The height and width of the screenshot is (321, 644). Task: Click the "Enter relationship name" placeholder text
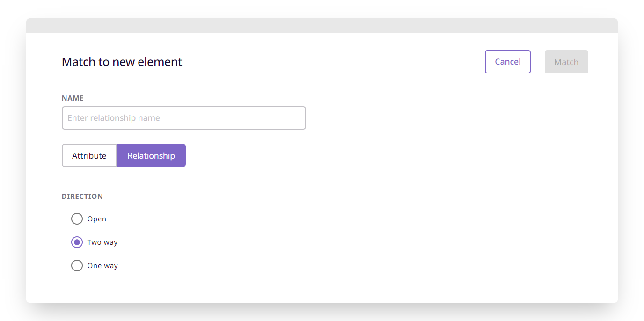click(114, 118)
